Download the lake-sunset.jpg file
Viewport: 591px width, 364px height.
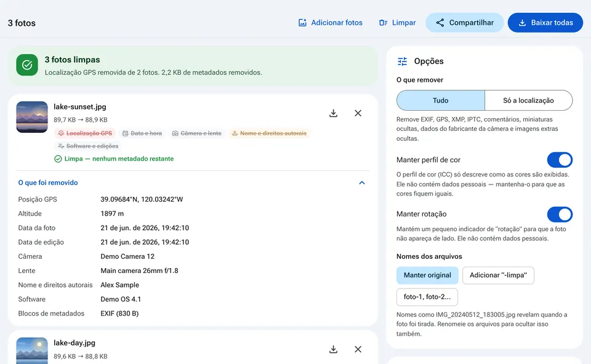333,113
